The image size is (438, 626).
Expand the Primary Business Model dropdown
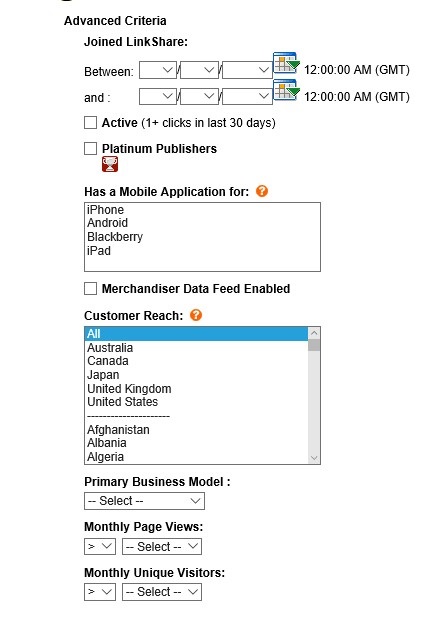144,501
